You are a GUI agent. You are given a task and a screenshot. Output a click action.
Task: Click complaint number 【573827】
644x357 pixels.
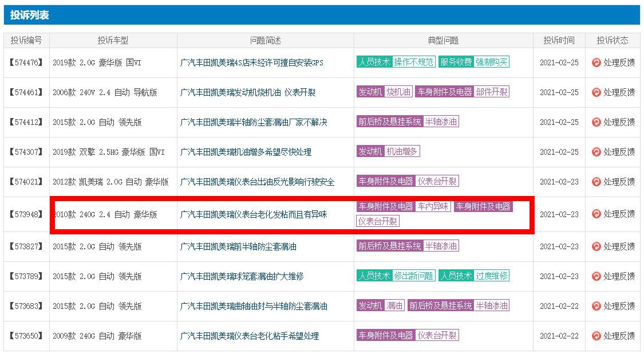pyautogui.click(x=26, y=246)
